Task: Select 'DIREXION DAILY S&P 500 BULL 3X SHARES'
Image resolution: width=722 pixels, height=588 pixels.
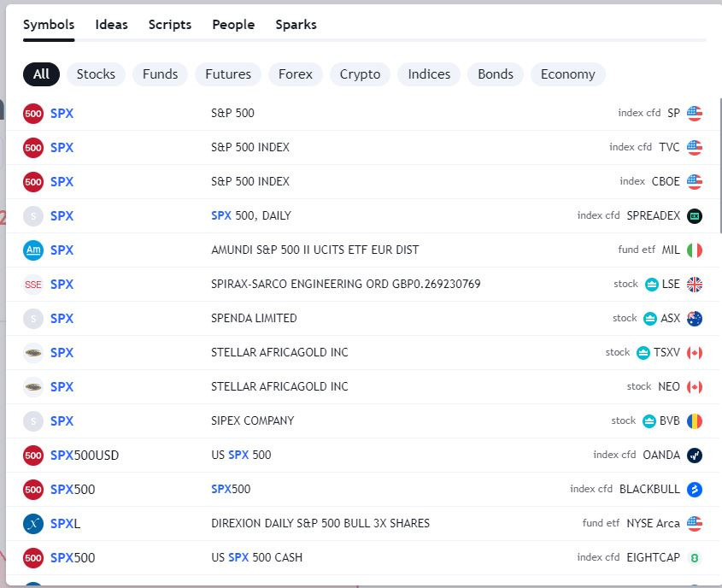Action: pos(320,523)
